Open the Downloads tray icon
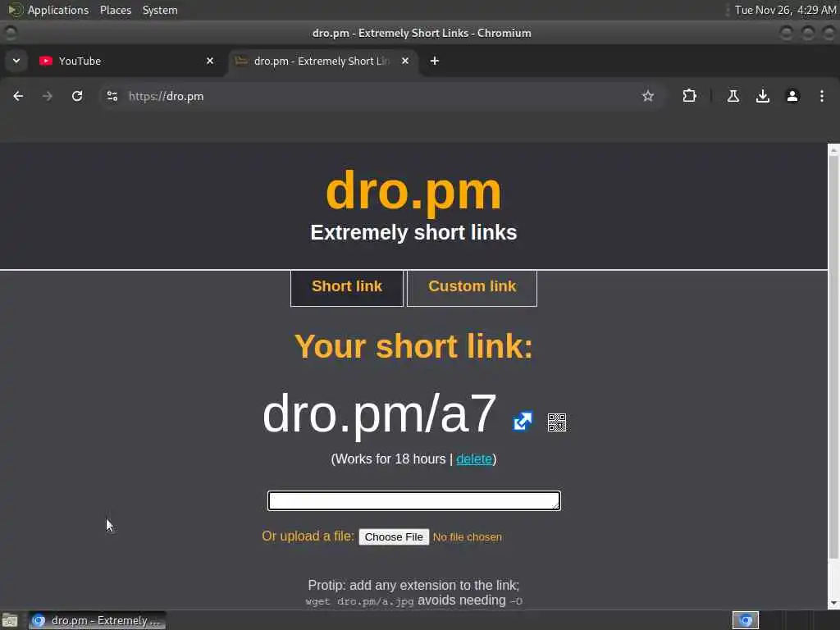840x630 pixels. tap(762, 96)
